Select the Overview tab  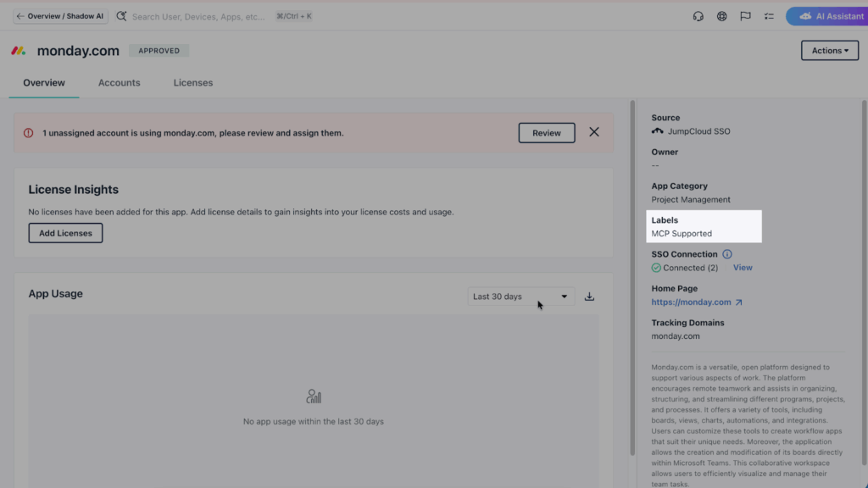44,83
